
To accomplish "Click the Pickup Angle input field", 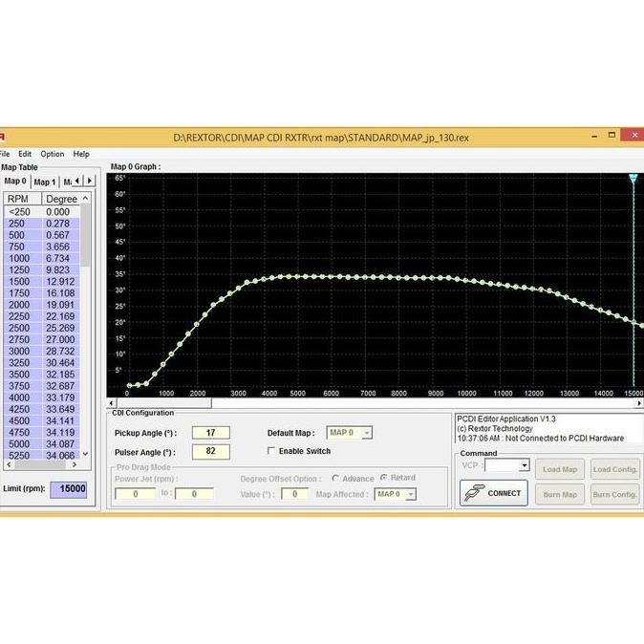I will (211, 433).
